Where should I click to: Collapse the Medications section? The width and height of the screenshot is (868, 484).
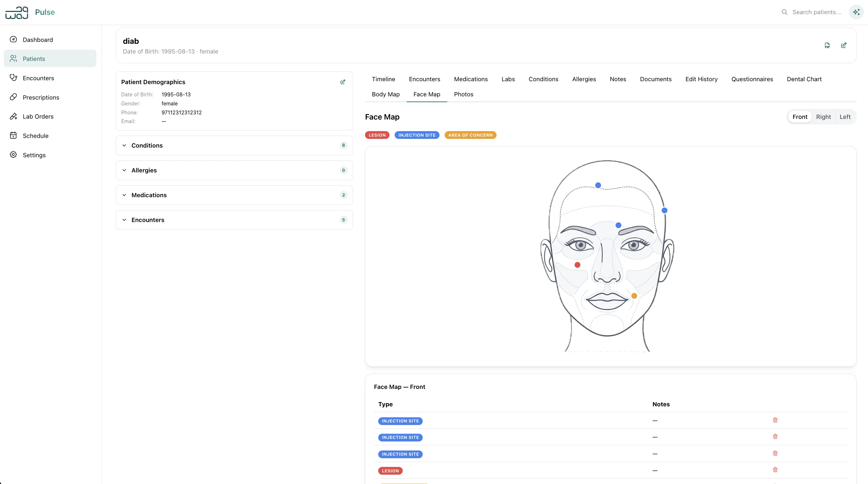[124, 195]
